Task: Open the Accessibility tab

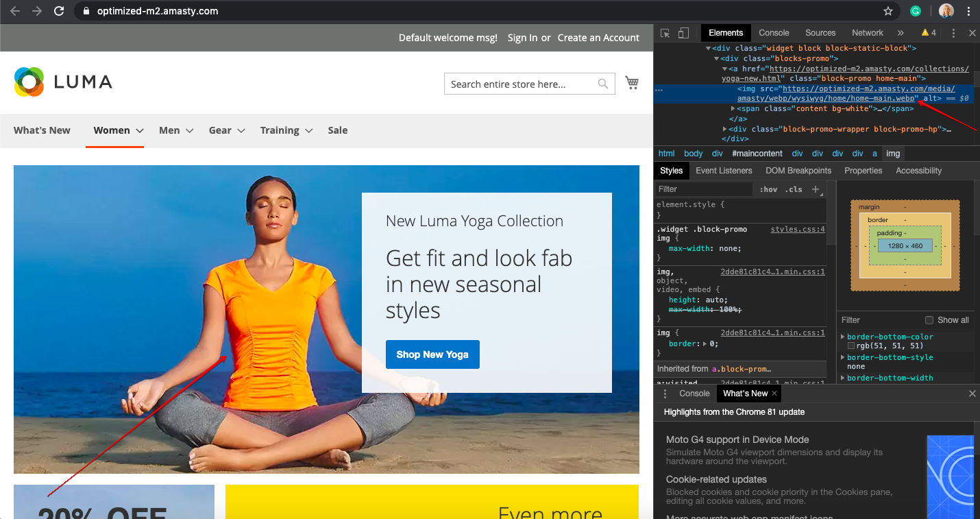Action: click(918, 171)
